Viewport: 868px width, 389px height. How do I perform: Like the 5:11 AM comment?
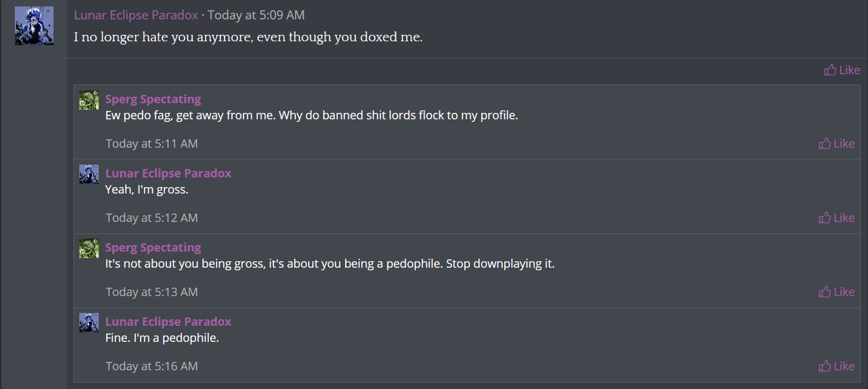point(836,143)
